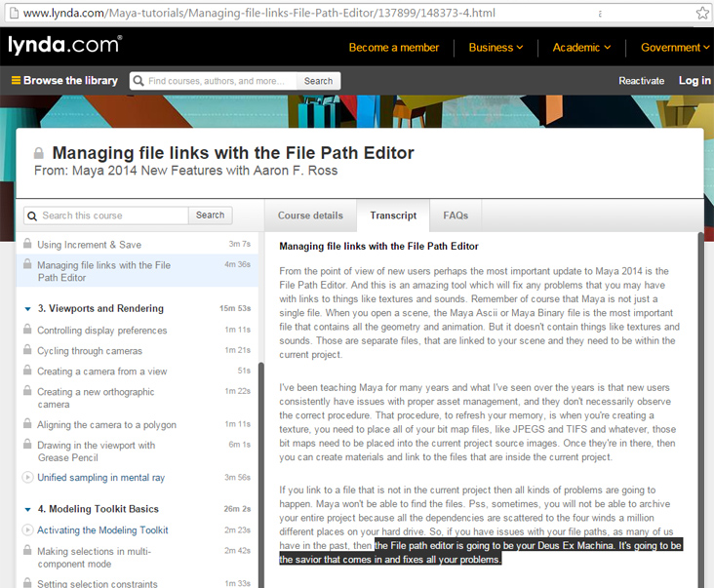Collapse the Viewports and Rendering section
This screenshot has width=714, height=588.
pos(26,309)
